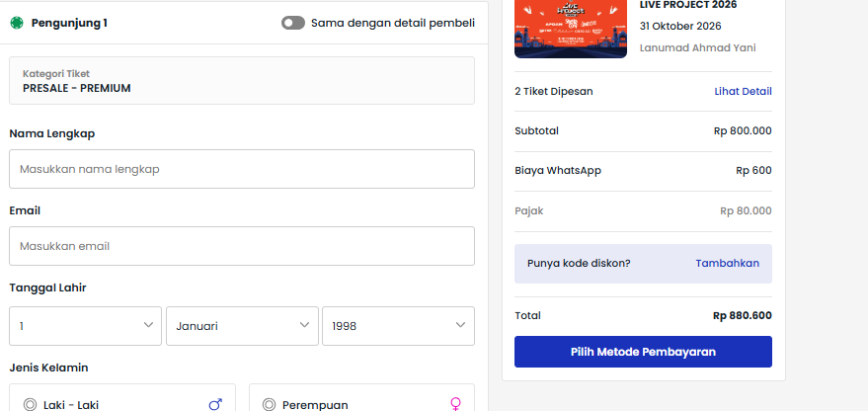This screenshot has height=411, width=868.
Task: Select the Laki - Laki radio option
Action: click(x=30, y=405)
